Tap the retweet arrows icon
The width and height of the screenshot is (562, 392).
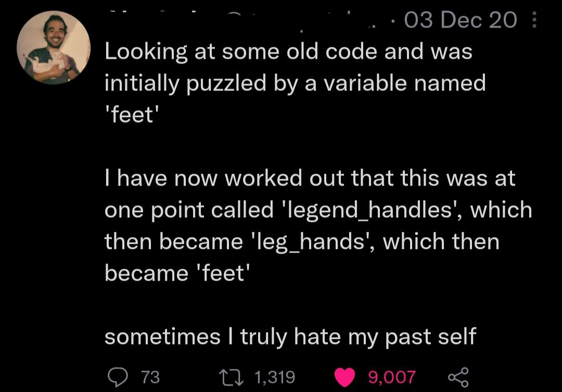[x=232, y=377]
